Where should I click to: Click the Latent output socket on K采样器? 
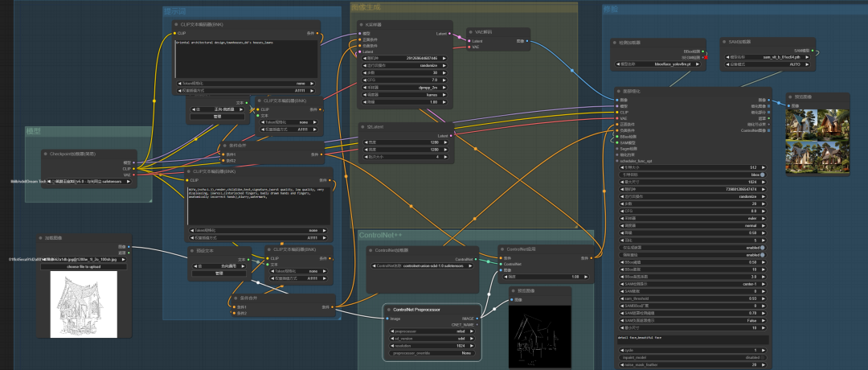tap(449, 34)
